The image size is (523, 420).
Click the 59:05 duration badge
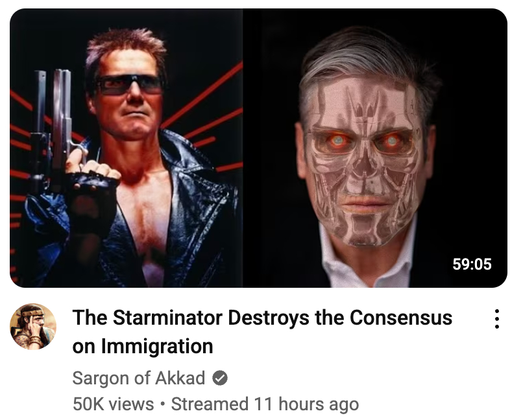[472, 264]
